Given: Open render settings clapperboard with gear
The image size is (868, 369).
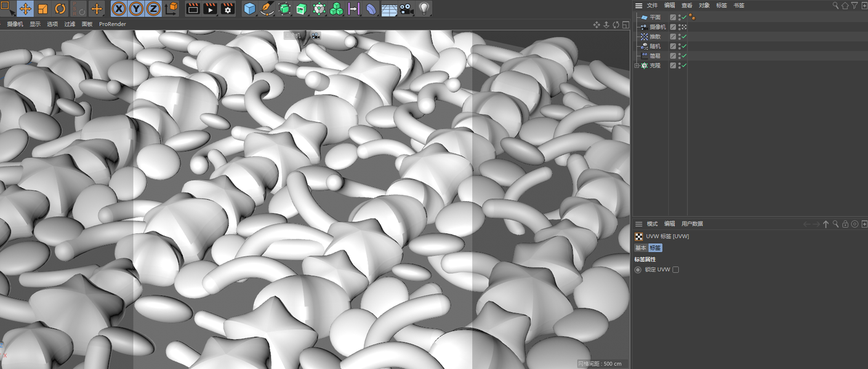Looking at the screenshot, I should 228,9.
